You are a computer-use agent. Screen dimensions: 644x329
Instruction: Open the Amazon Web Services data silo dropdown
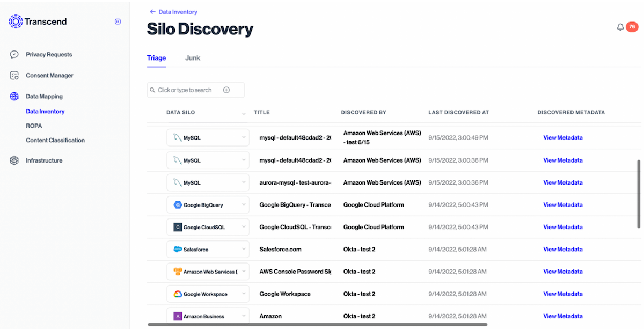(x=208, y=272)
